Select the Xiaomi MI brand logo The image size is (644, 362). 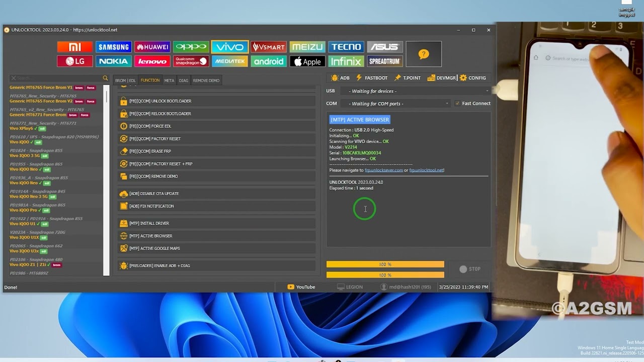(75, 47)
